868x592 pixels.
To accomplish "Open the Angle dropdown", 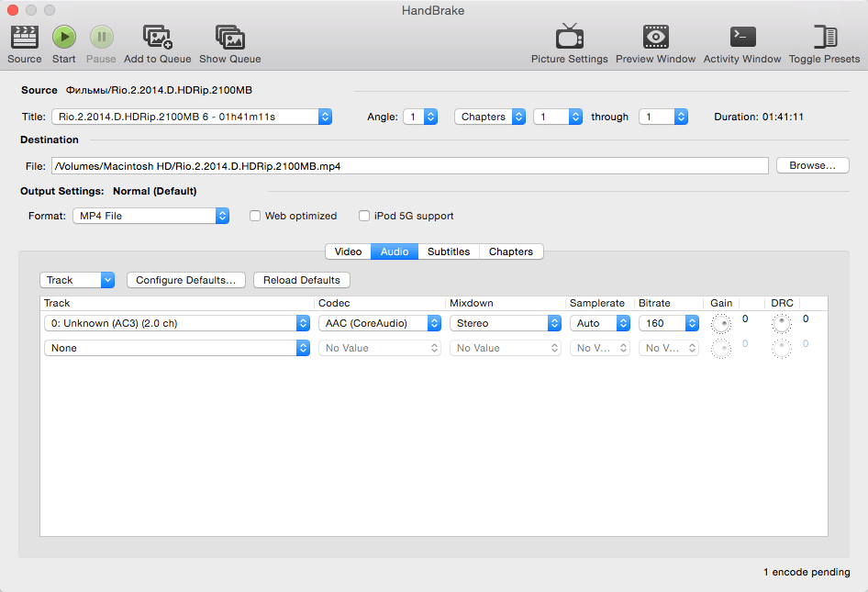I will click(421, 117).
